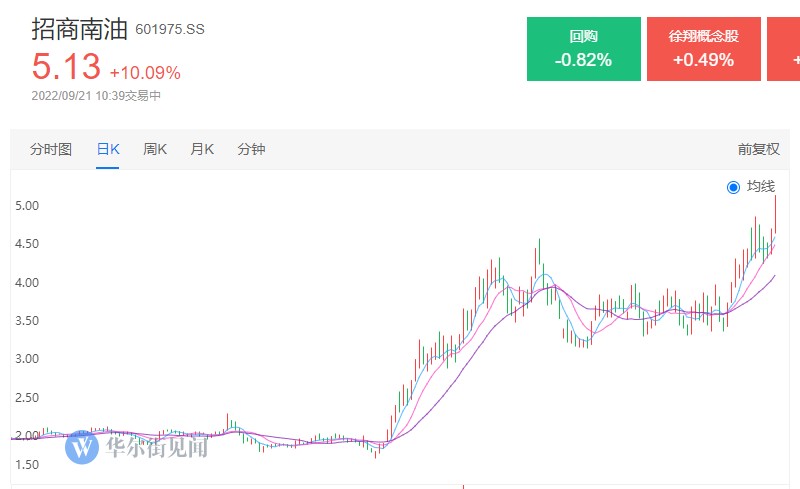
Task: Select the 均线 radio button
Action: 733,187
